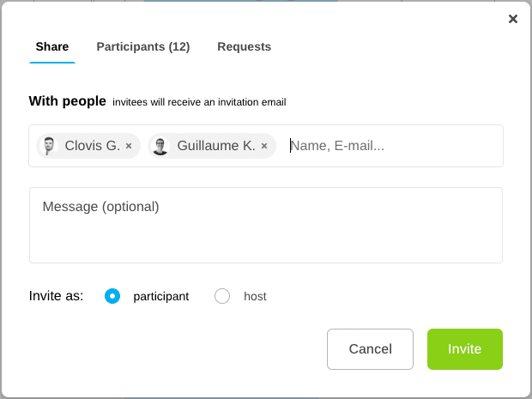Click the "participant" role label
532x399 pixels.
[160, 296]
